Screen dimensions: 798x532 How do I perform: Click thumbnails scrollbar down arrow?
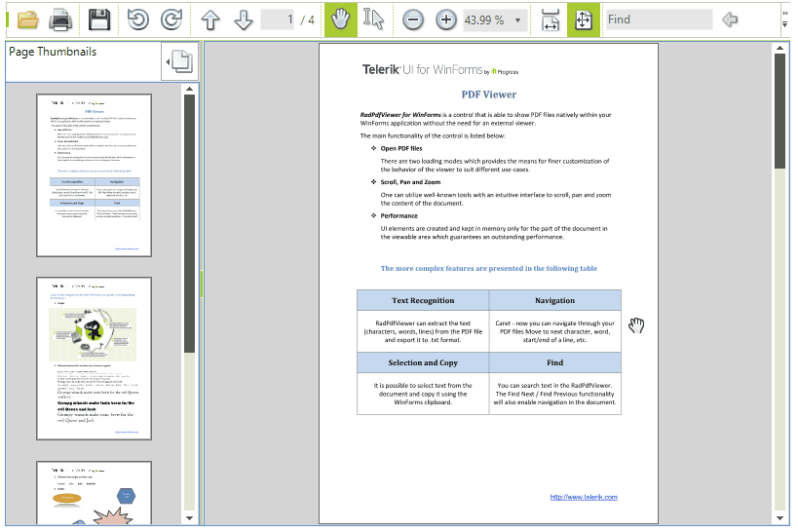(x=189, y=518)
